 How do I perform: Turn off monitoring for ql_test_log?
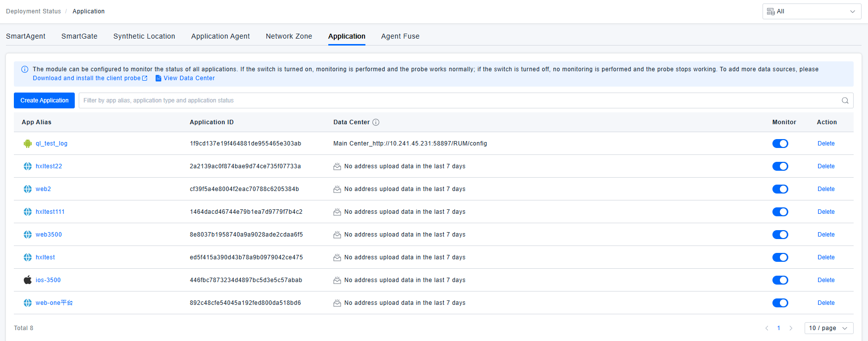coord(780,144)
